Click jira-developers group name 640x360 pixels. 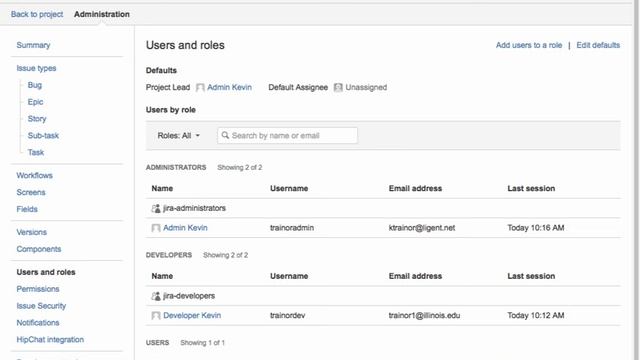[x=189, y=296]
